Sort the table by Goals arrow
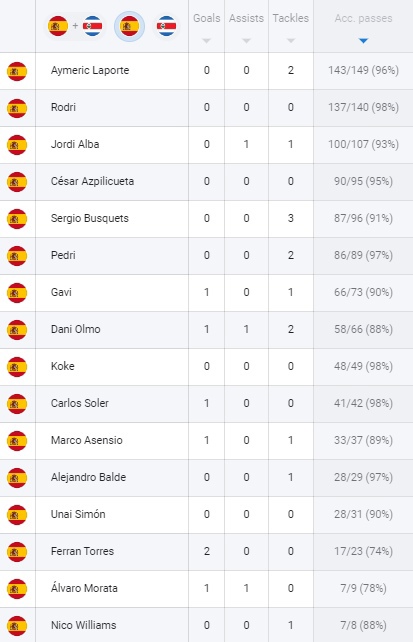This screenshot has height=642, width=413. tap(207, 41)
